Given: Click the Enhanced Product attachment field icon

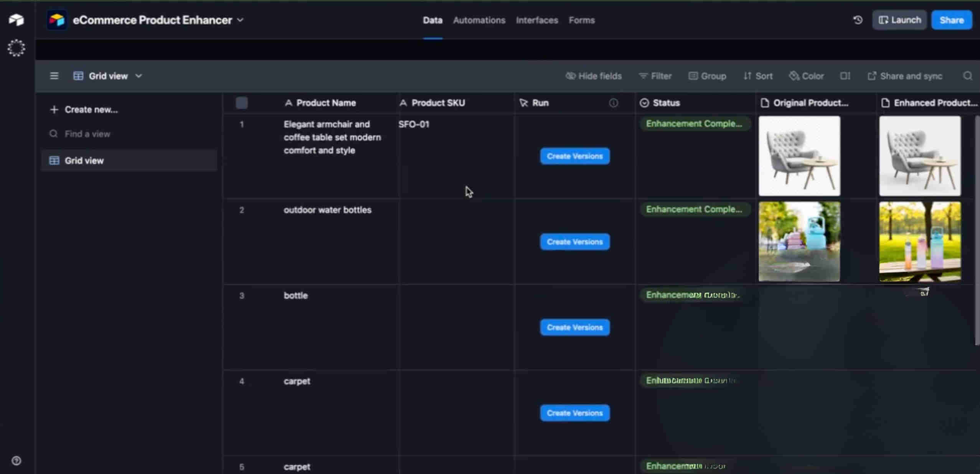Looking at the screenshot, I should pos(885,103).
